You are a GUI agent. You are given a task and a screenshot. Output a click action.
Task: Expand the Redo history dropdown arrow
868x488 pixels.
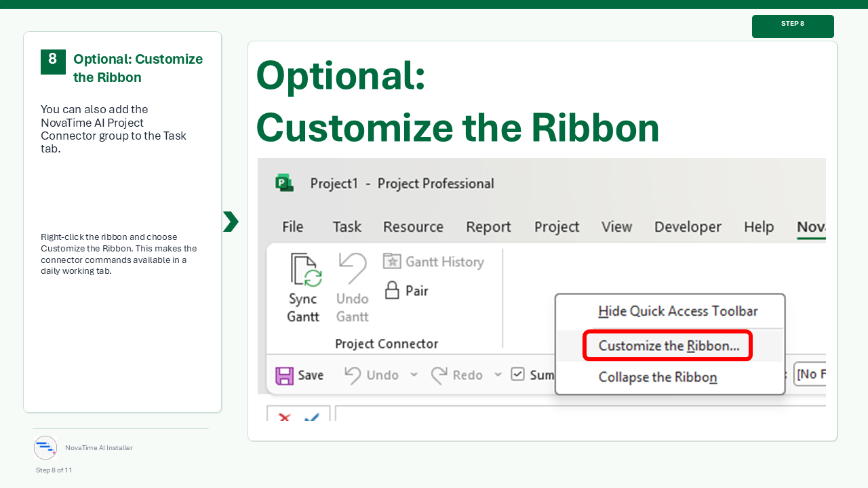(498, 375)
